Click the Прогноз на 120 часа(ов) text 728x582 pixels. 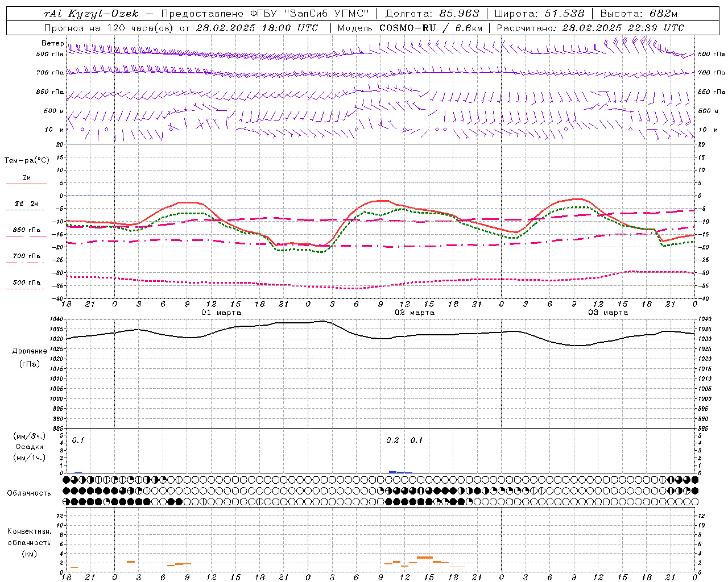[109, 28]
